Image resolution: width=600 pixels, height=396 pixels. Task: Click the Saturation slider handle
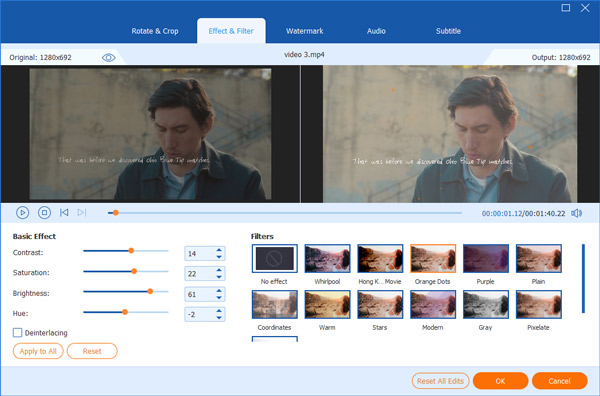point(134,271)
